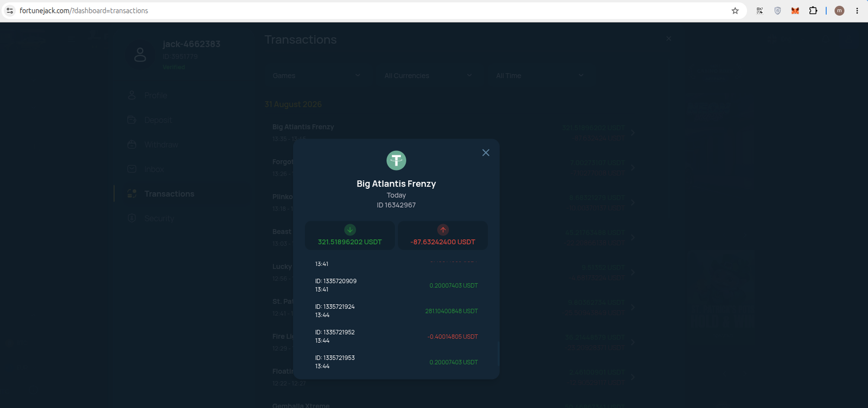868x408 pixels.
Task: Click the 31 August 2026 date heading
Action: click(293, 104)
